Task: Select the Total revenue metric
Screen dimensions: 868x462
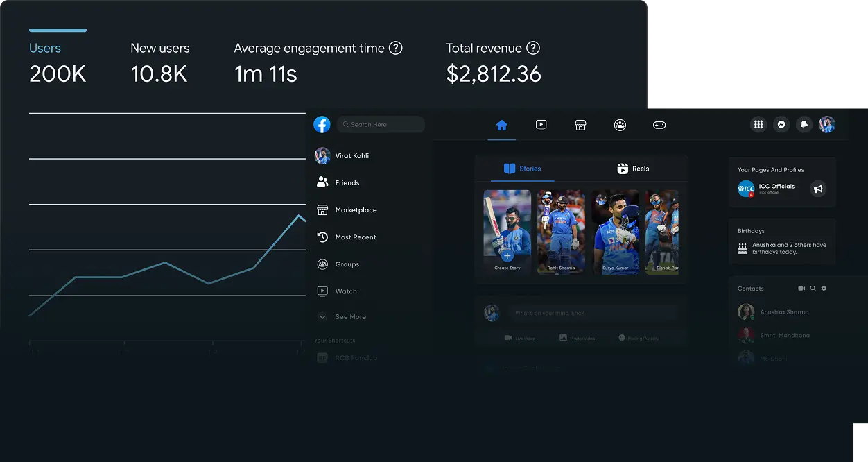Action: coord(484,48)
